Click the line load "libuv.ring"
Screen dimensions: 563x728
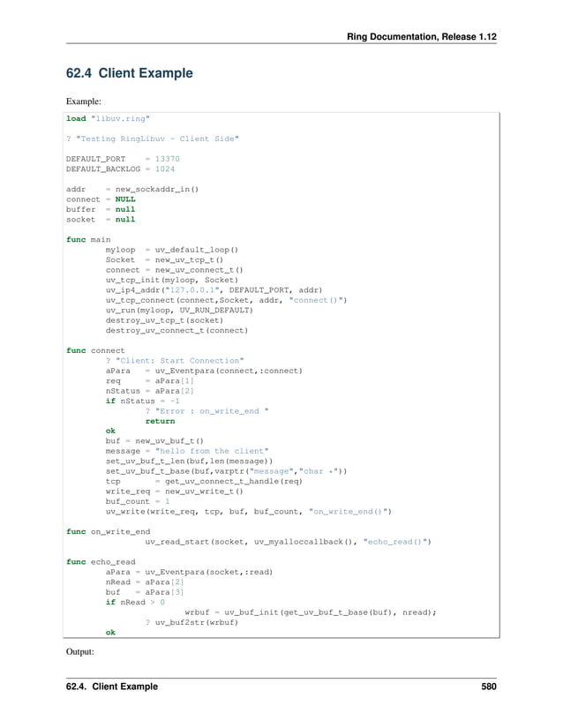[x=108, y=118]
